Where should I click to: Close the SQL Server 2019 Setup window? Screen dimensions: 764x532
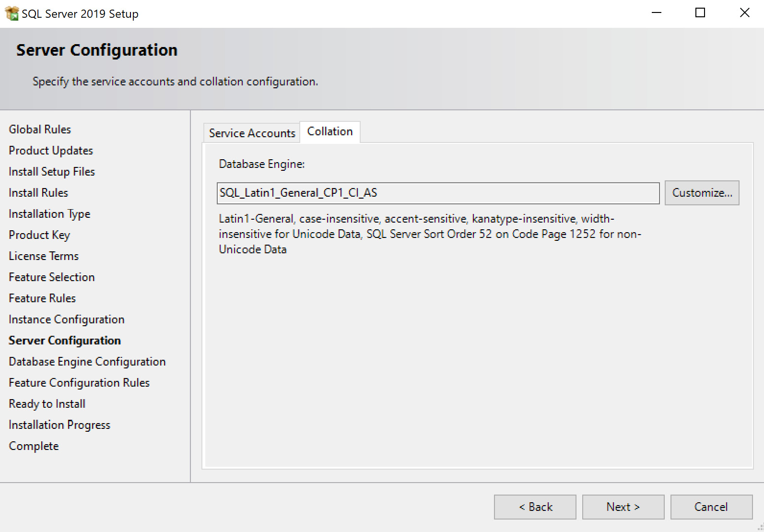744,13
